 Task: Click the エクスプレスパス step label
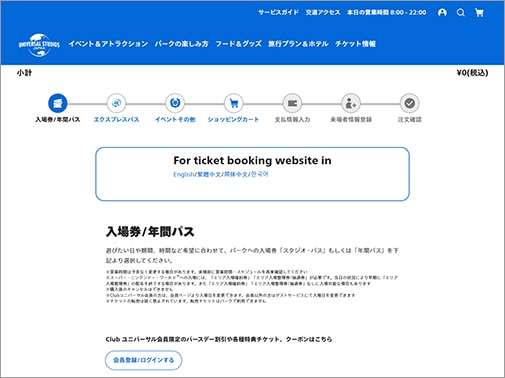(116, 119)
